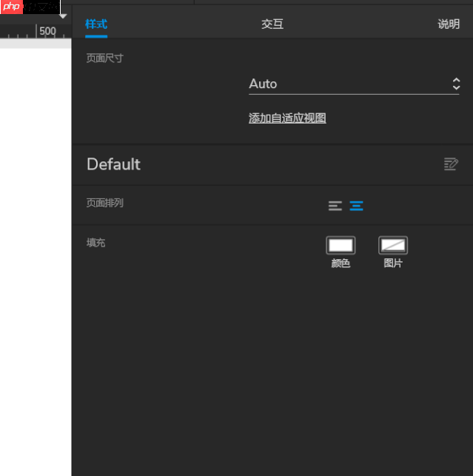Click the 颜色 label under swatch
The height and width of the screenshot is (476, 473).
pos(341,263)
